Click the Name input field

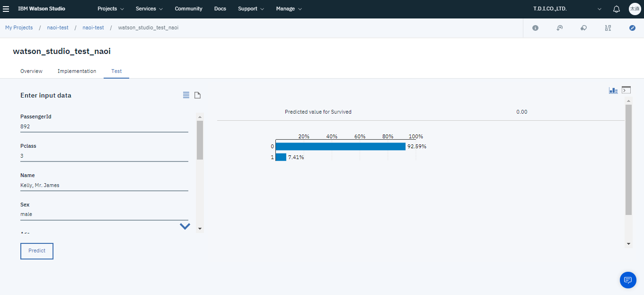pos(104,185)
